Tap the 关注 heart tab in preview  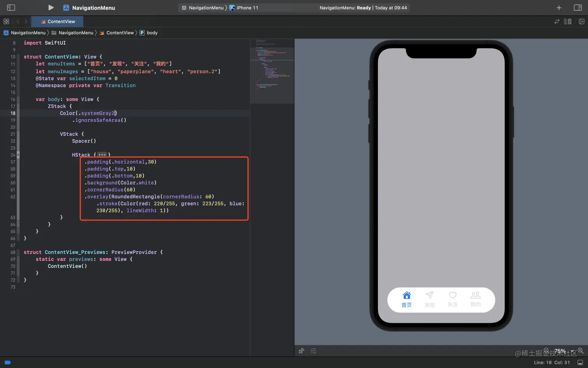(x=452, y=299)
